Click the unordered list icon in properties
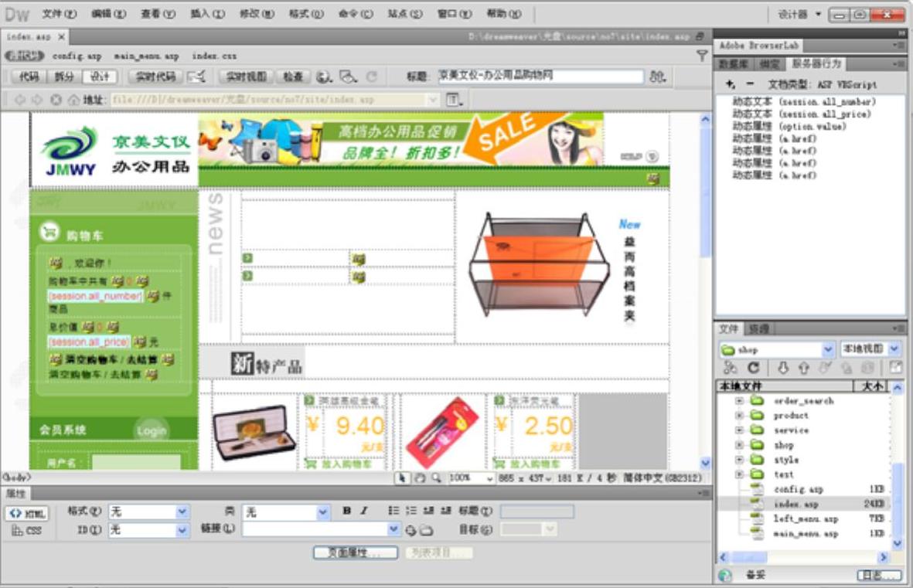The width and height of the screenshot is (913, 588). coord(393,511)
